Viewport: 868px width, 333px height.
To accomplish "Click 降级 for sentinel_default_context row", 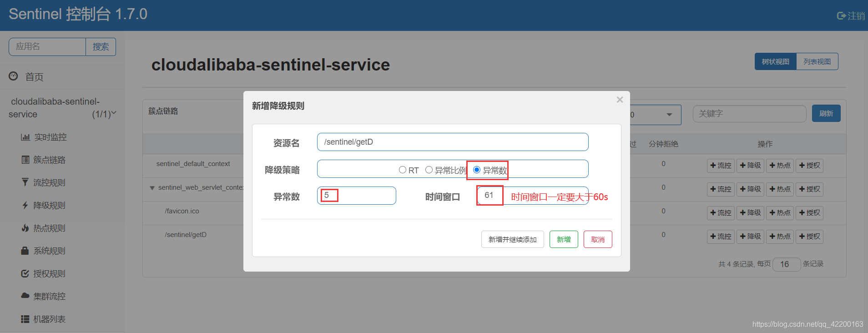I will pos(750,166).
